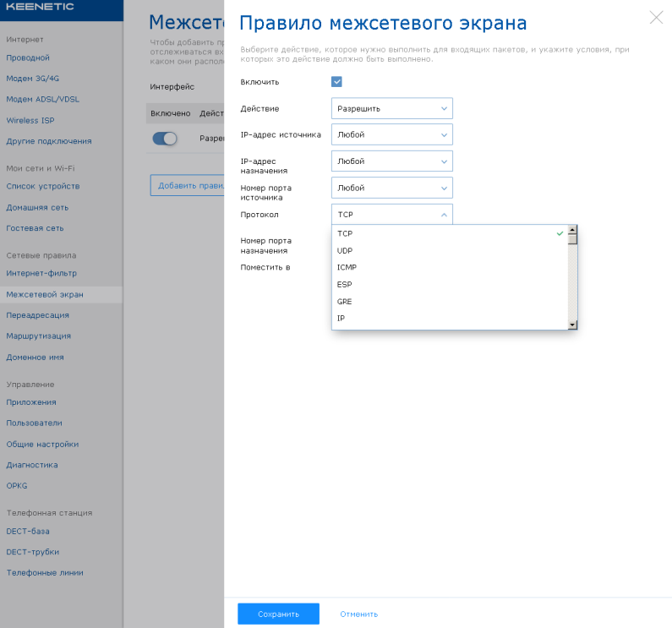Select ESP in the protocol list
The image size is (672, 628).
pos(450,284)
